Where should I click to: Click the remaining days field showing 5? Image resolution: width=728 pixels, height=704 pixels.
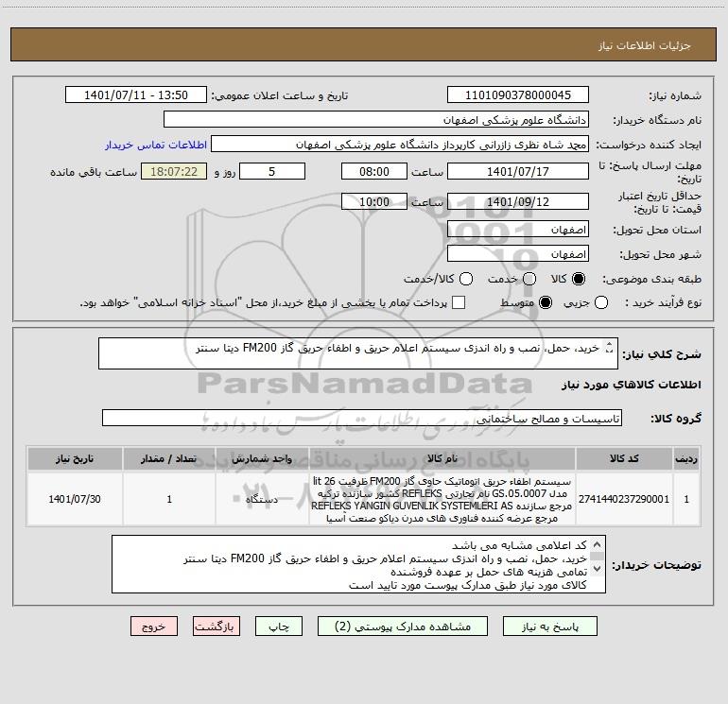tap(272, 171)
